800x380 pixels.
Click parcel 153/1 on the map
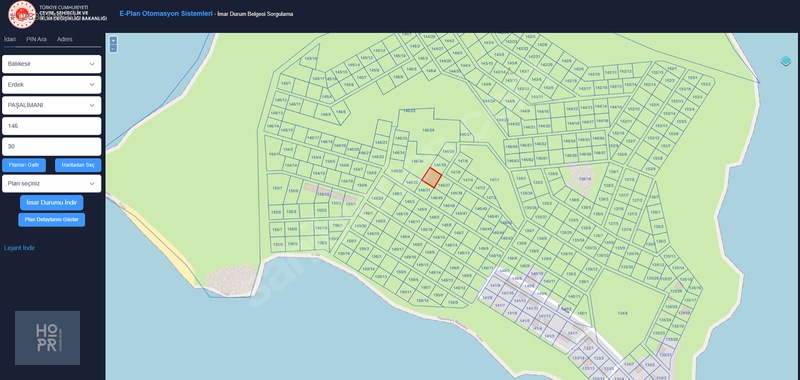(x=692, y=78)
